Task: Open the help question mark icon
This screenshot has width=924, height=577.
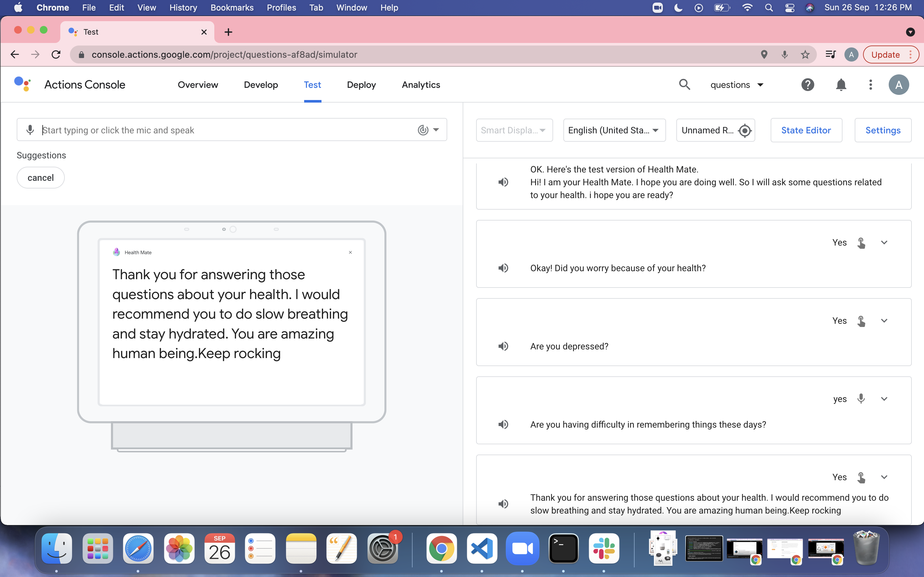Action: tap(808, 85)
